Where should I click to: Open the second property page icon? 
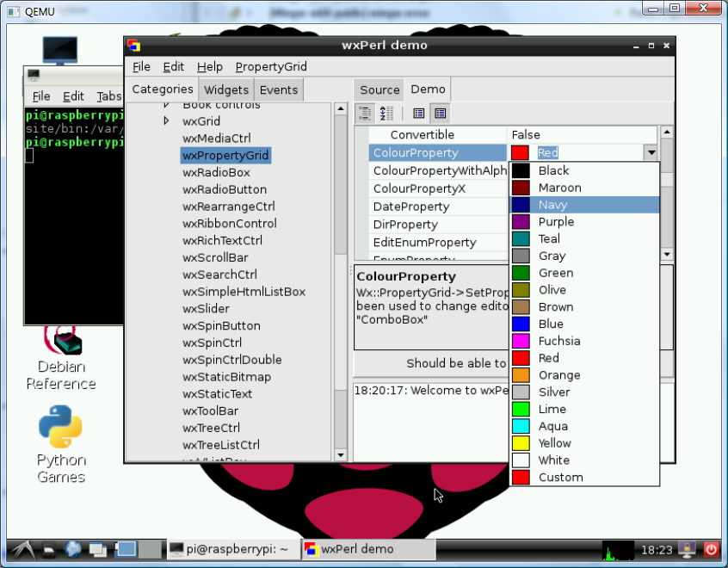point(440,113)
